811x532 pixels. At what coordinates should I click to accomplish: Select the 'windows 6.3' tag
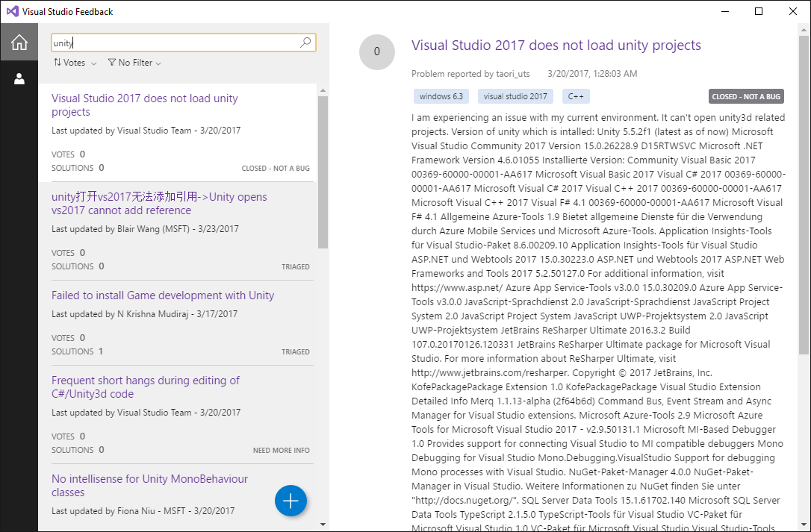[441, 96]
